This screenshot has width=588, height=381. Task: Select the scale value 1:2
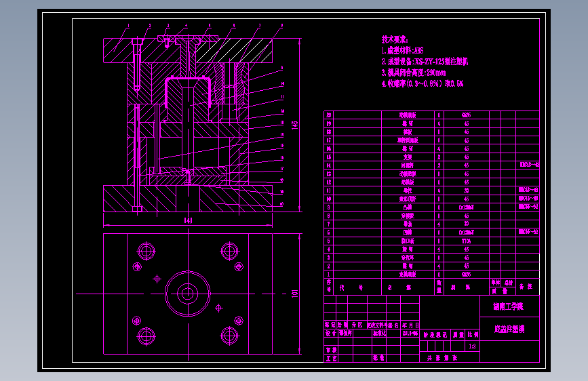[472, 346]
